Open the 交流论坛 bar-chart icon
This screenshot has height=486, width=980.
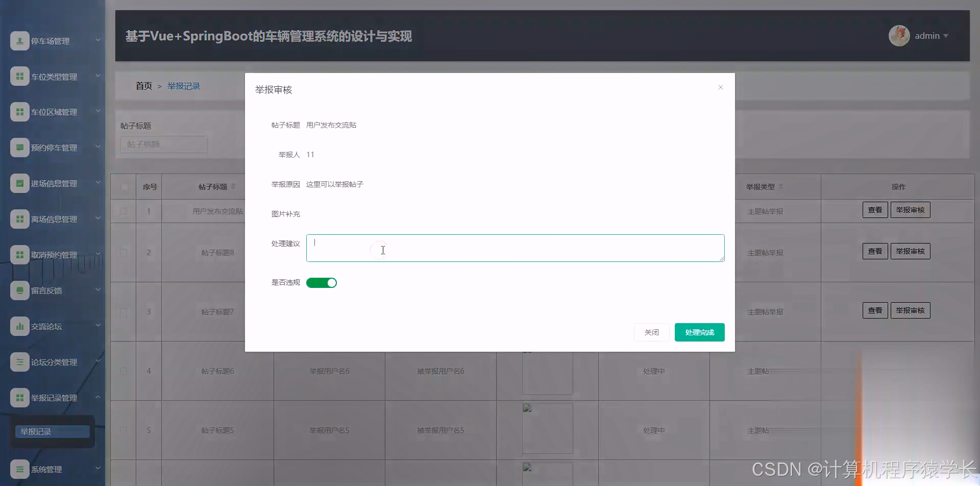pos(20,326)
